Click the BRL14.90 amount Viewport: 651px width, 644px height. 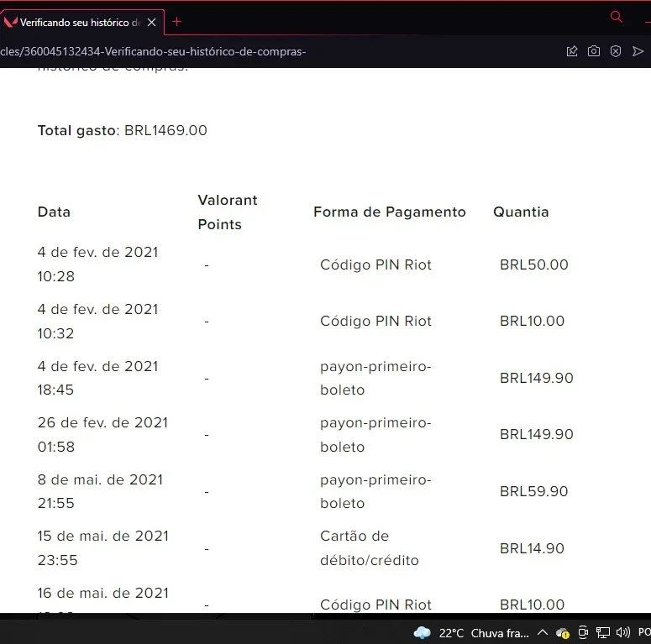(532, 548)
